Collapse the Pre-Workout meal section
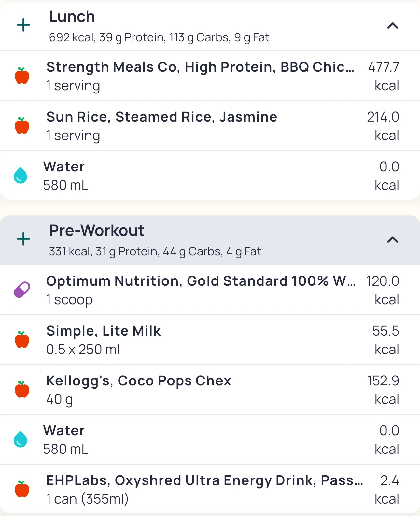 pyautogui.click(x=393, y=240)
